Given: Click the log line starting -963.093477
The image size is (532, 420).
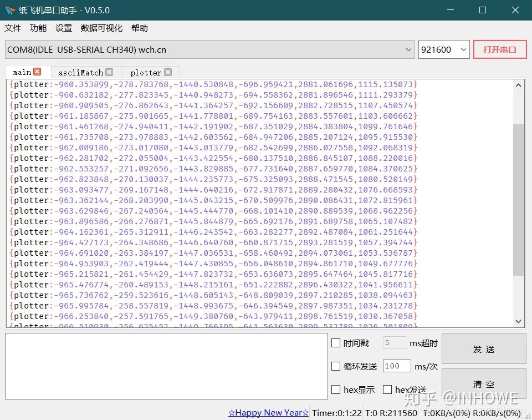Looking at the screenshot, I should [213, 190].
